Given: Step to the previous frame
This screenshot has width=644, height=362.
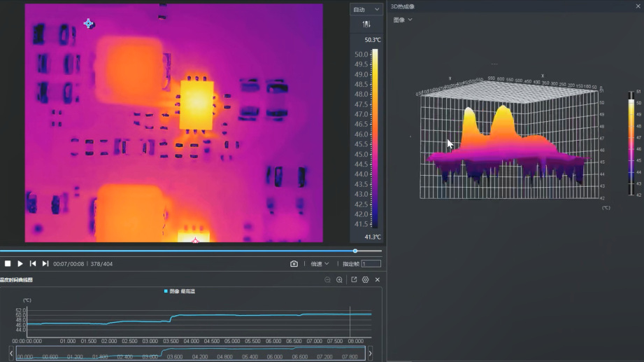Looking at the screenshot, I should (33, 264).
